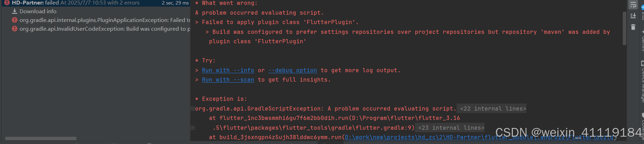Screen dimensions: 644x144
Task: Click red error icon beside InvalidUserCodeException
Action: click(15, 29)
